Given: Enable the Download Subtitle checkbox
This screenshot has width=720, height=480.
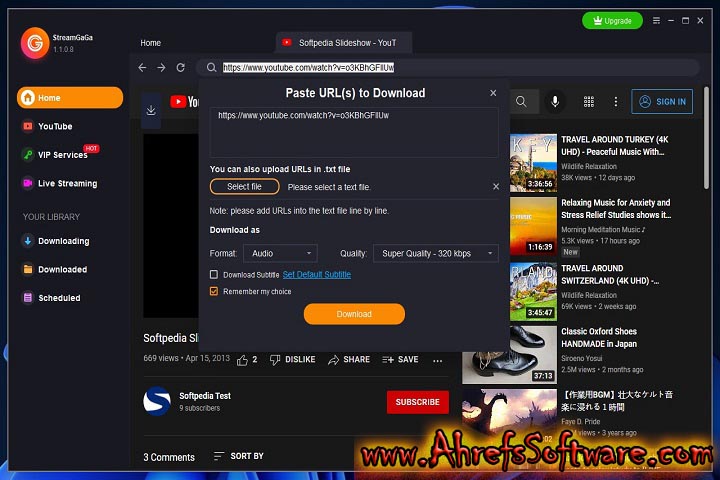Looking at the screenshot, I should pyautogui.click(x=214, y=274).
